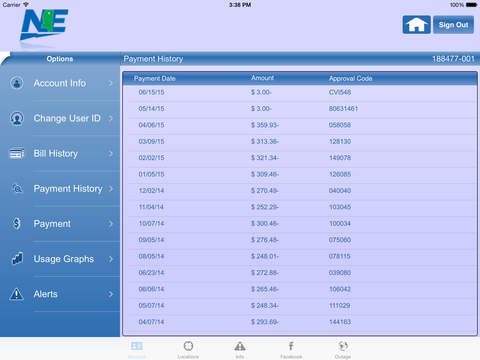Click the Approval Code column header

click(350, 79)
